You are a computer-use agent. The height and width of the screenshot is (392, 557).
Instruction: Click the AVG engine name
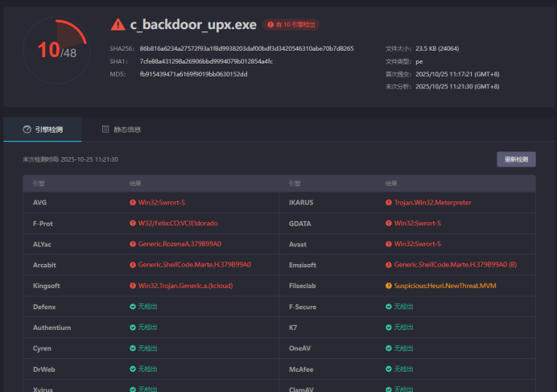(x=39, y=203)
